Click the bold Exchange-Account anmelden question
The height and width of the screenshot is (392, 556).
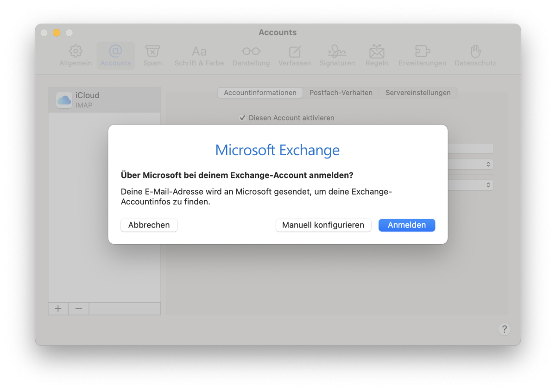pos(237,175)
